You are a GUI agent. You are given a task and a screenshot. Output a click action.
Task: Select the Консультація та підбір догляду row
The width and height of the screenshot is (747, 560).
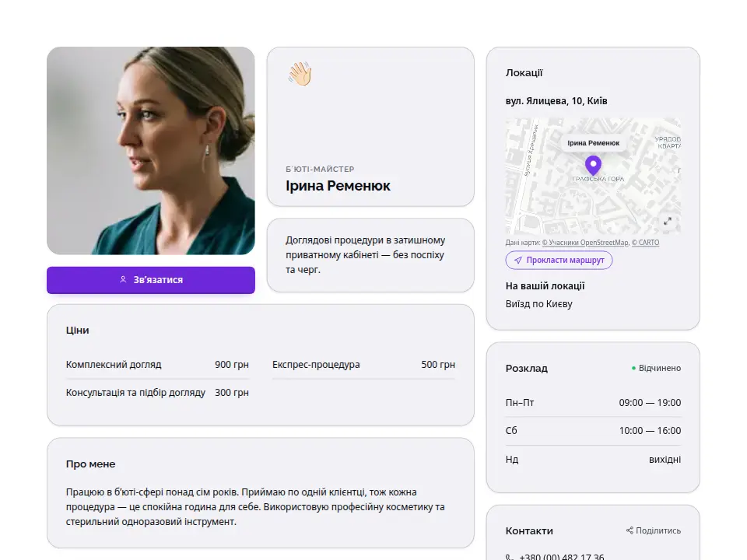pos(157,393)
